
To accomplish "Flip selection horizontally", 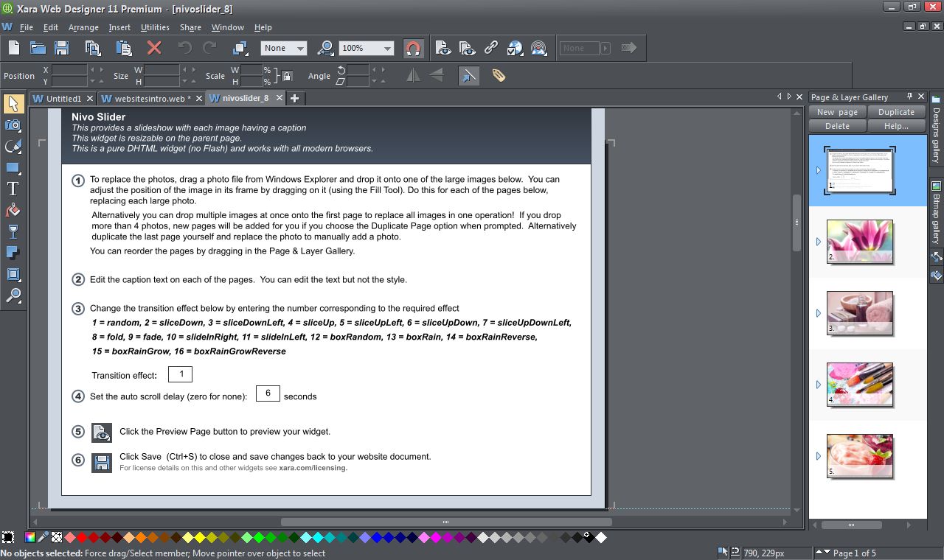I will tap(414, 75).
